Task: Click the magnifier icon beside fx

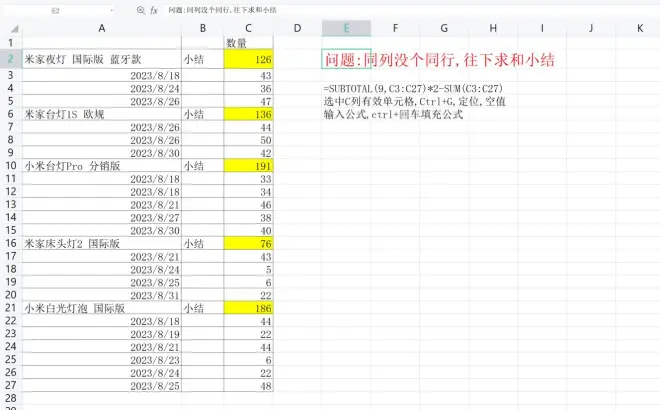Action: click(139, 8)
